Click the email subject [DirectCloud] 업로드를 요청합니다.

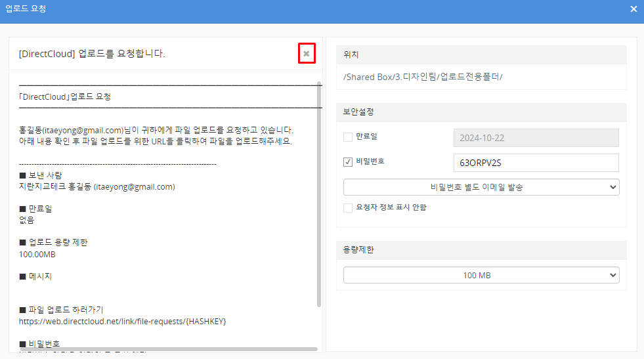tap(92, 53)
